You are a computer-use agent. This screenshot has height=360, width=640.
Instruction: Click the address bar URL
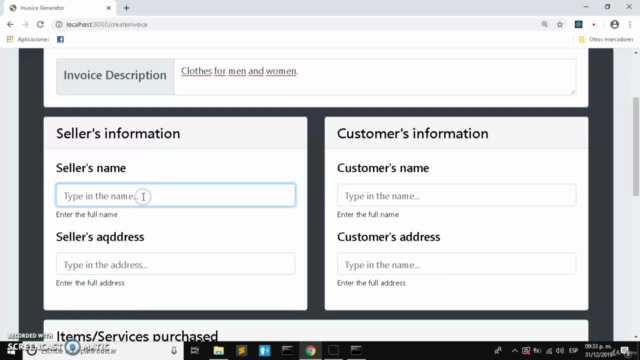pyautogui.click(x=107, y=24)
